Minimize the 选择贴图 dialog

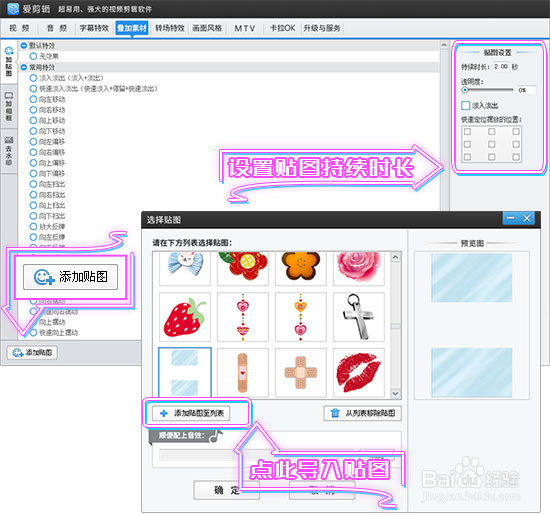click(511, 218)
